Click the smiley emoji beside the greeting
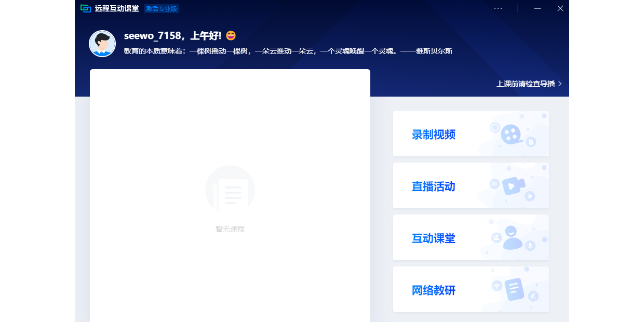 click(x=231, y=36)
